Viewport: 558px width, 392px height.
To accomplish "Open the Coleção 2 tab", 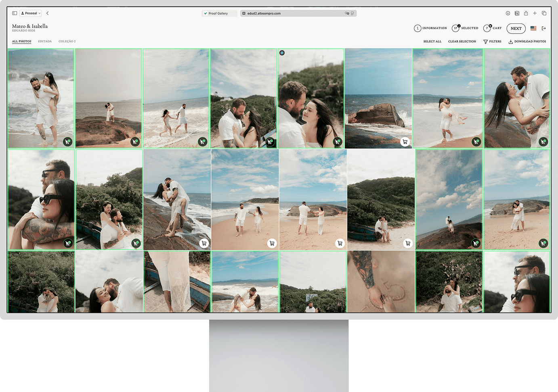I will coord(67,42).
